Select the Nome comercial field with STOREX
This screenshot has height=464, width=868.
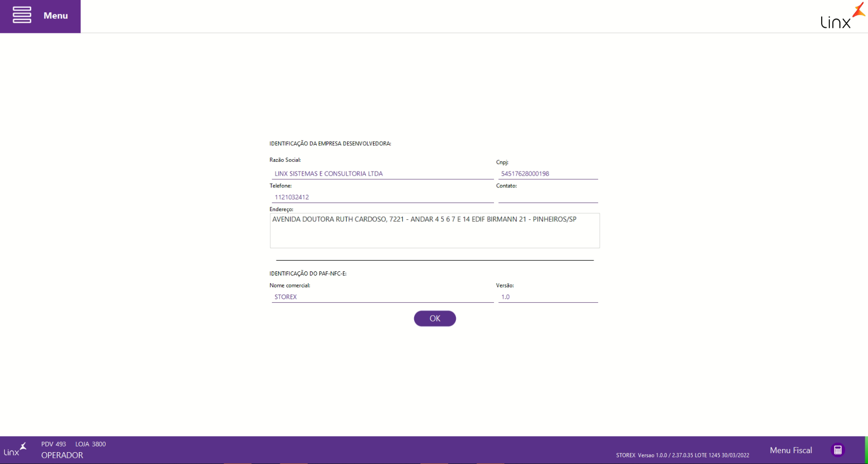(x=383, y=297)
